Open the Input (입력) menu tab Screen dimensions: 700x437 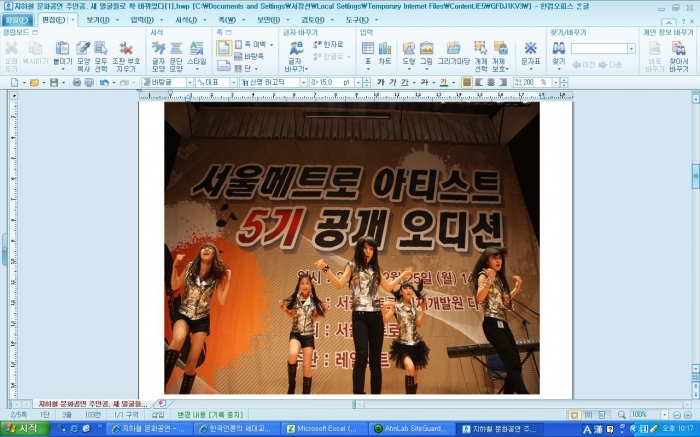142,20
